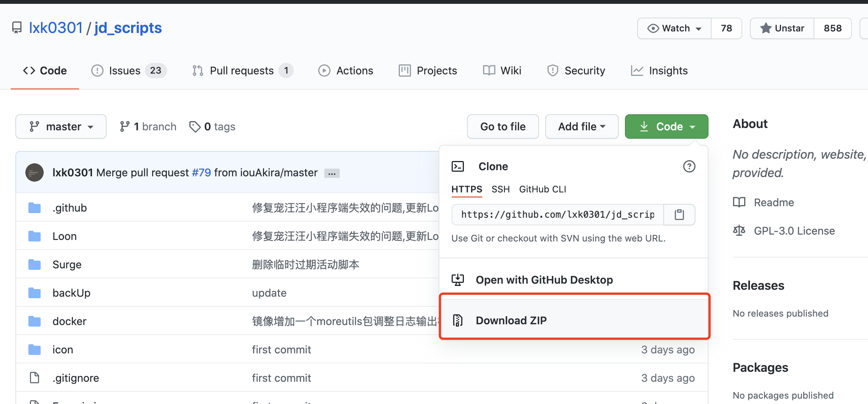Click the Unstar button

tap(782, 28)
